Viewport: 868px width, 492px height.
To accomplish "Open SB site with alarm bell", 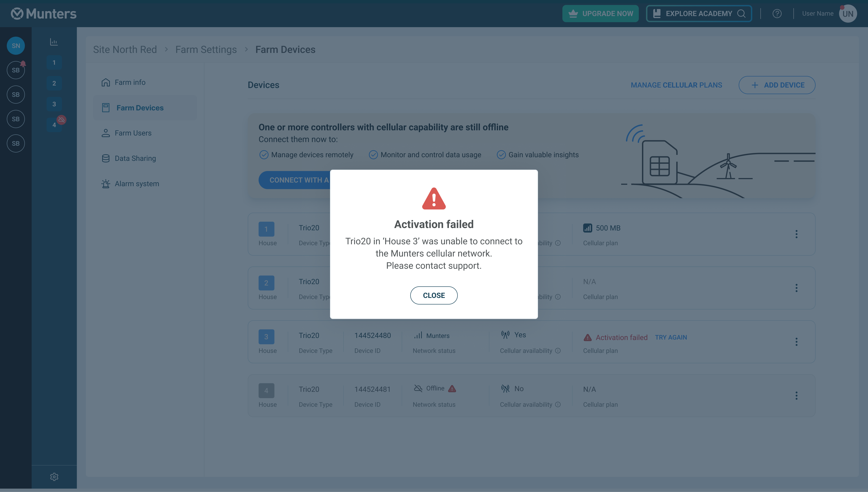I will pos(16,70).
